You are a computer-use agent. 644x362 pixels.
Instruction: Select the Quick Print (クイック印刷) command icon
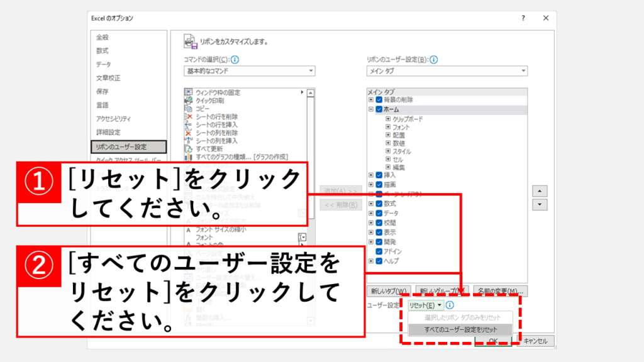(188, 100)
